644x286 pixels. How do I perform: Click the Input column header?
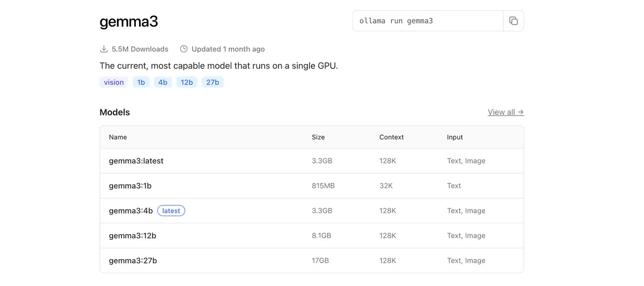455,137
